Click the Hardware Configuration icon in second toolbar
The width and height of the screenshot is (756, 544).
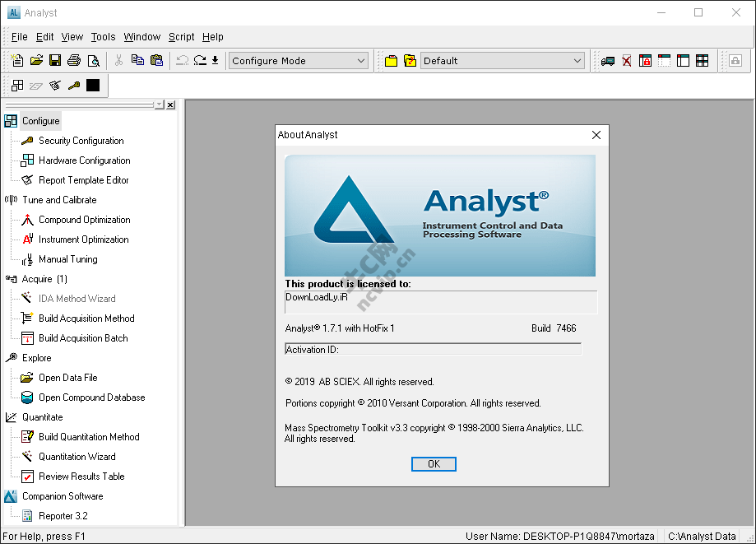(x=17, y=86)
